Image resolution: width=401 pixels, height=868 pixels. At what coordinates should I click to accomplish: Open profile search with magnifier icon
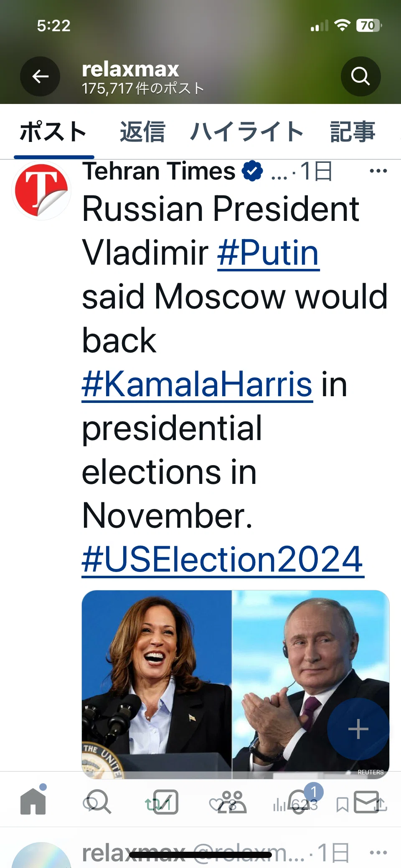coord(360,76)
